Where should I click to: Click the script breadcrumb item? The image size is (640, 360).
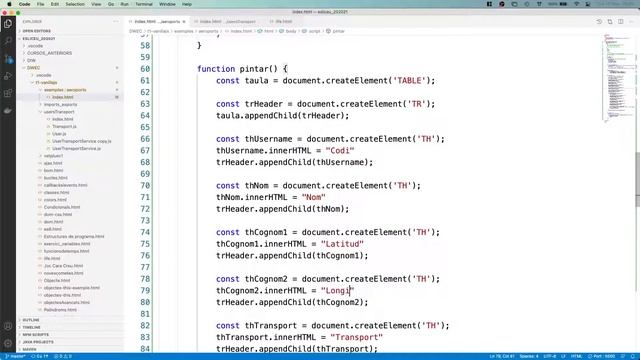coord(311,31)
